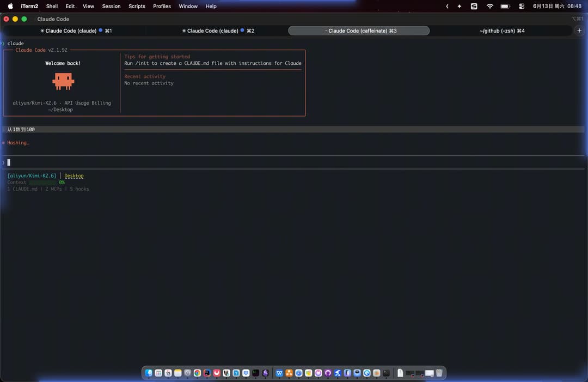Image resolution: width=588 pixels, height=382 pixels.
Task: Open the Shell menu
Action: pyautogui.click(x=52, y=6)
